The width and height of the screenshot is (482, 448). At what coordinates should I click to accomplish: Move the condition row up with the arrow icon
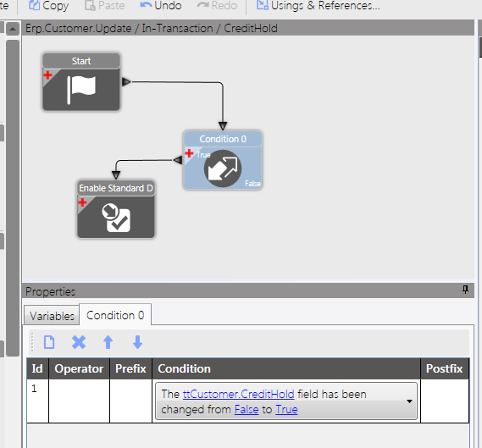[x=108, y=342]
